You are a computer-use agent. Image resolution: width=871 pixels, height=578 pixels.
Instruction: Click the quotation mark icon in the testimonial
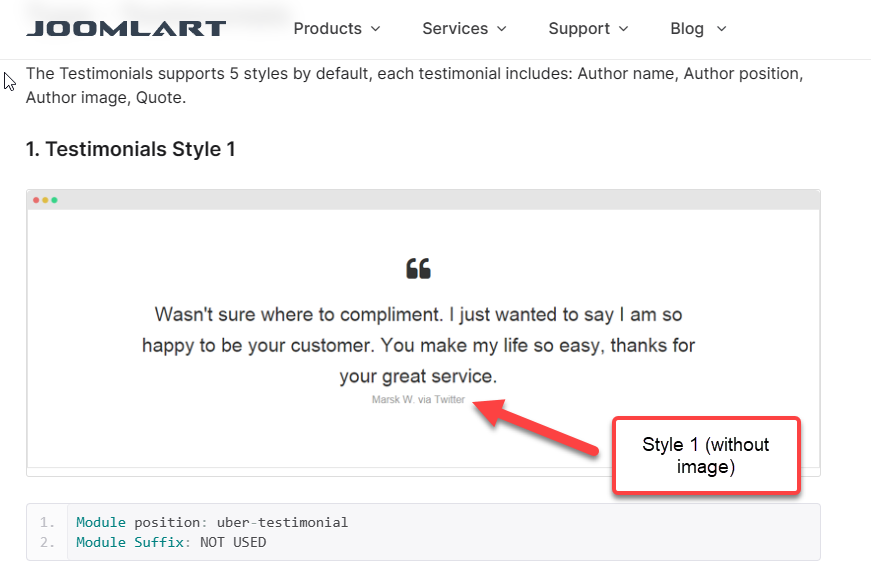pos(418,268)
